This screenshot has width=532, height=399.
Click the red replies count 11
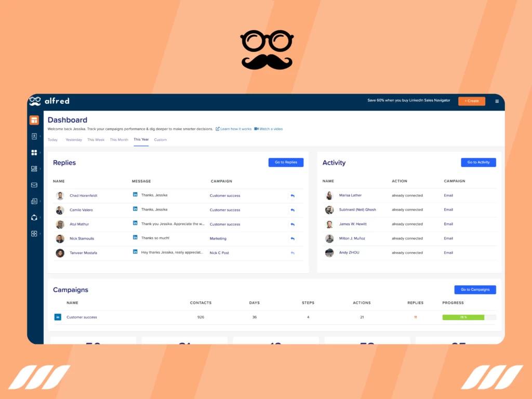pos(415,317)
